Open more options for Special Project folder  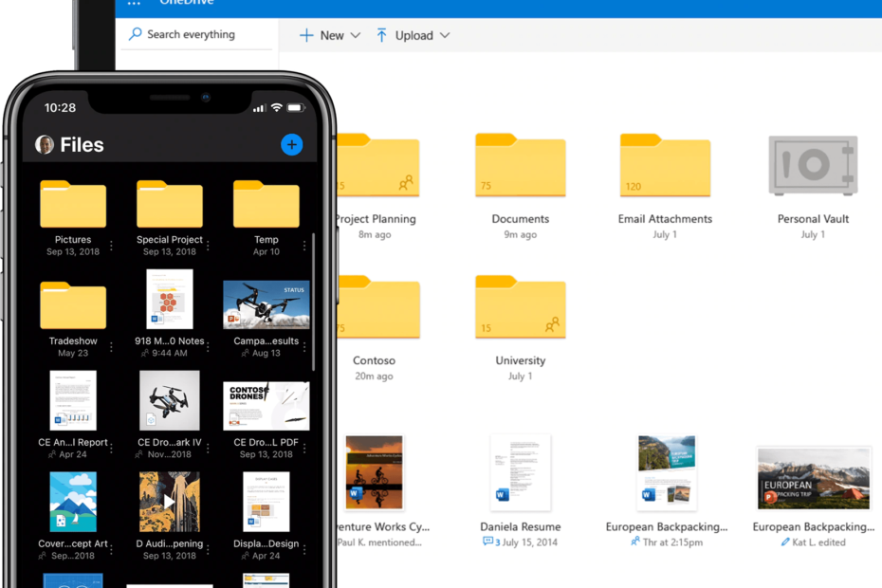tap(208, 246)
